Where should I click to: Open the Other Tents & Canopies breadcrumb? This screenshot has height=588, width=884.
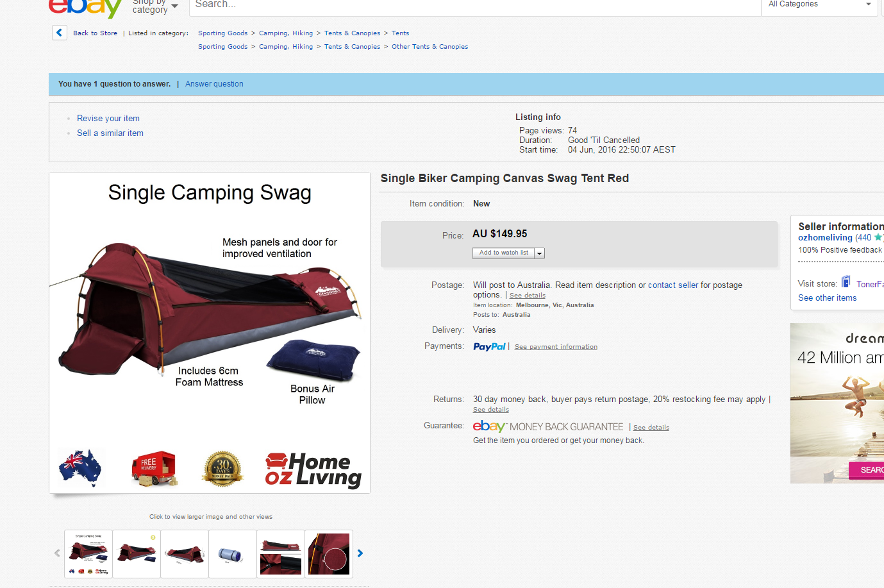429,47
